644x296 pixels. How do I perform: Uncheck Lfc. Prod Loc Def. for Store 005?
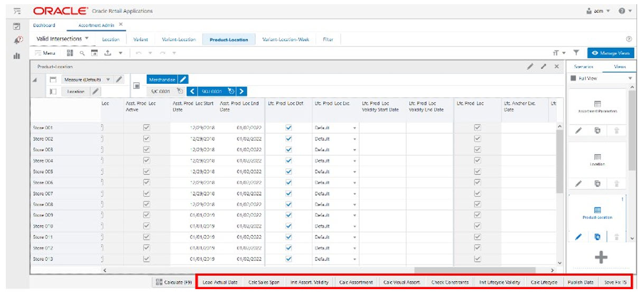[x=288, y=171]
